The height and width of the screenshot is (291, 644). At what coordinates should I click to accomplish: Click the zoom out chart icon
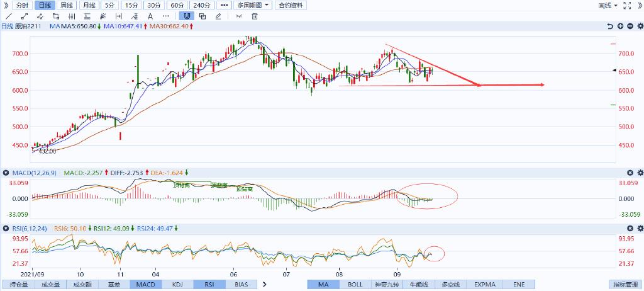click(x=630, y=26)
